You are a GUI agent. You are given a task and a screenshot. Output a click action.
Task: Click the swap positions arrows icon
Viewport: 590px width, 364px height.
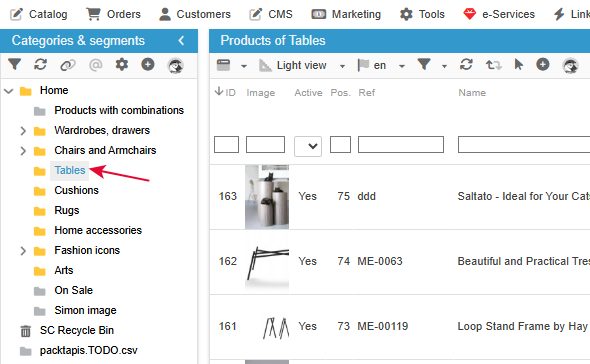point(493,65)
